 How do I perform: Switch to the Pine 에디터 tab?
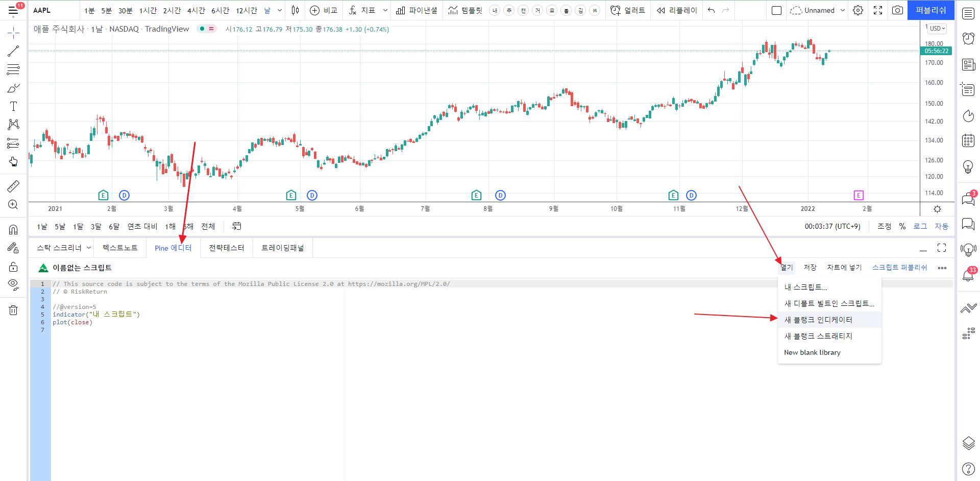tap(173, 248)
